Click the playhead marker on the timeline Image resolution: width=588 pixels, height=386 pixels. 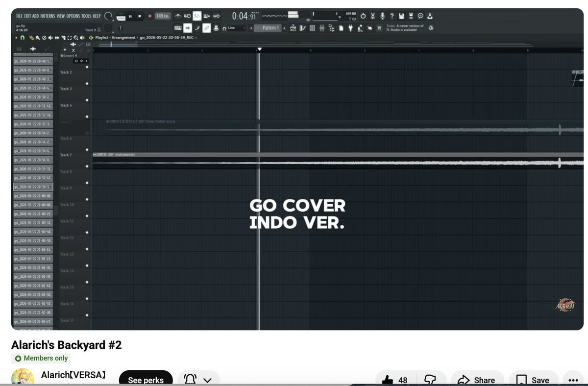[260, 49]
